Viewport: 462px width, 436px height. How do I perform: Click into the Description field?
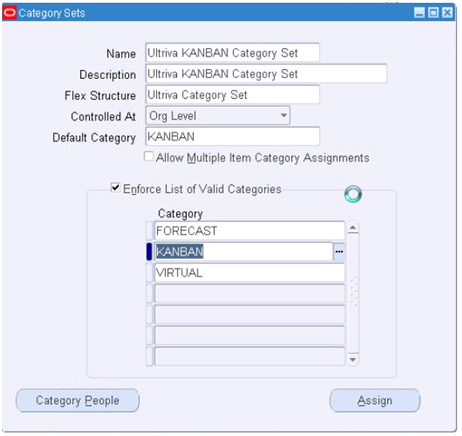pyautogui.click(x=266, y=73)
